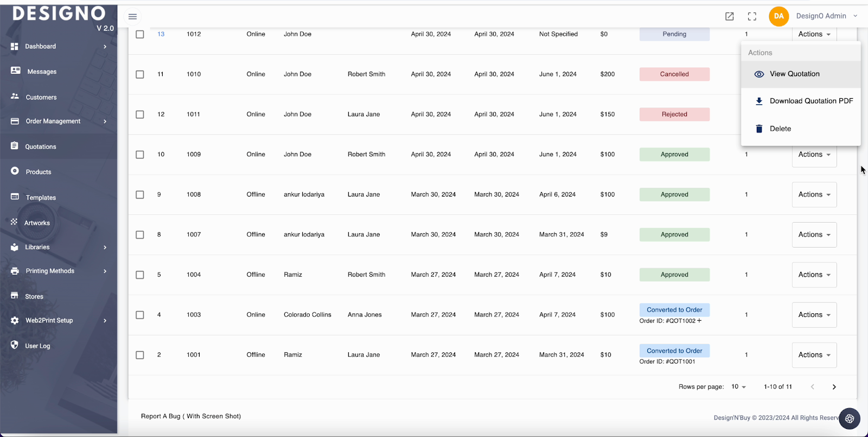The height and width of the screenshot is (437, 868).
Task: Expand order ID #QOT1002 plus sign
Action: pyautogui.click(x=699, y=321)
